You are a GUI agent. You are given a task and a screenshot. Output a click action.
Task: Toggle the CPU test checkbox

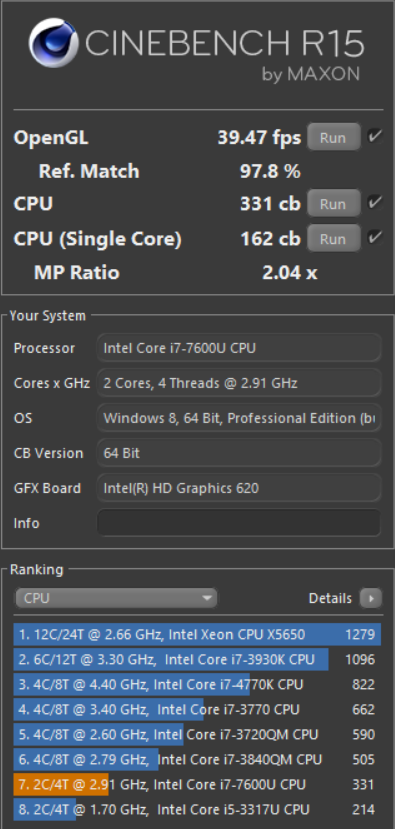point(375,203)
